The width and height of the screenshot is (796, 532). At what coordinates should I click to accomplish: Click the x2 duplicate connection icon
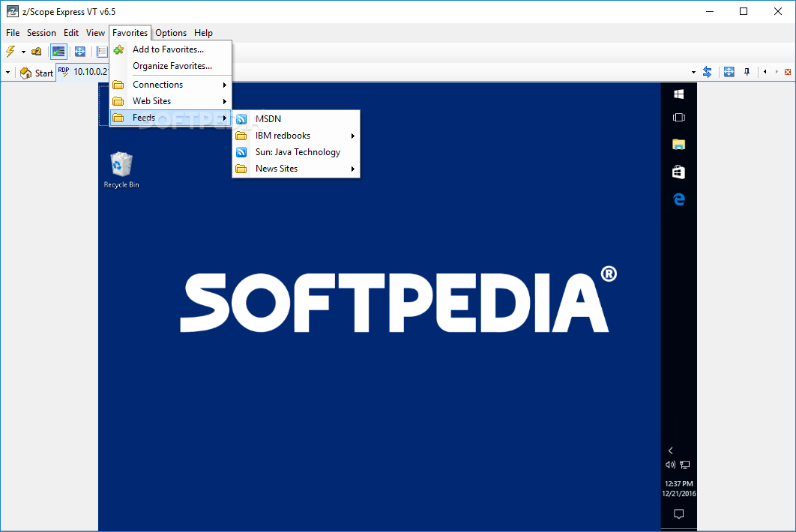(x=37, y=51)
